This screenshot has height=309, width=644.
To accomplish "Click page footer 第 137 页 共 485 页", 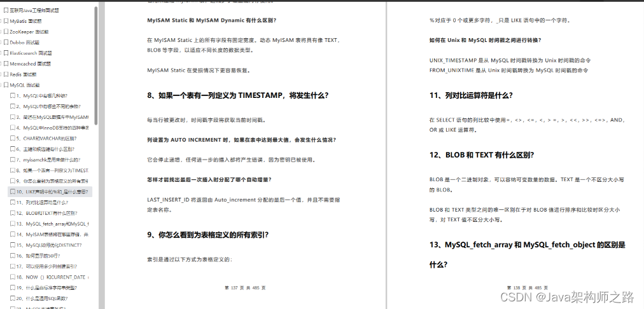I will [x=245, y=288].
